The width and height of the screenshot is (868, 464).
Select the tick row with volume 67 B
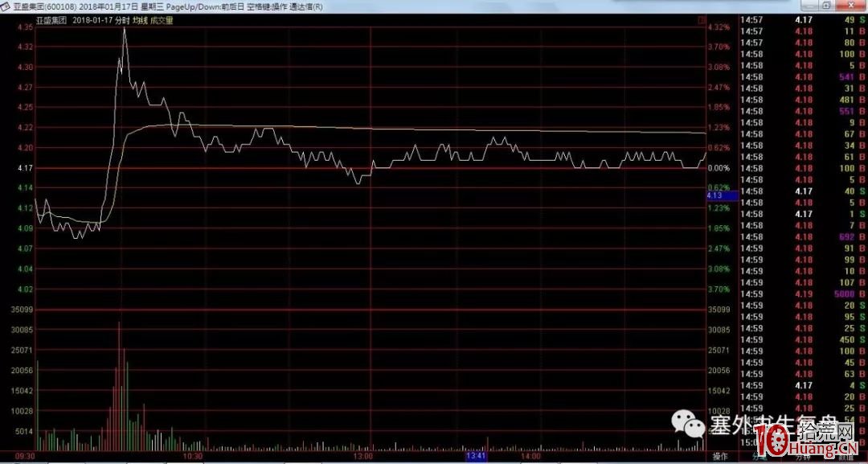coord(803,134)
